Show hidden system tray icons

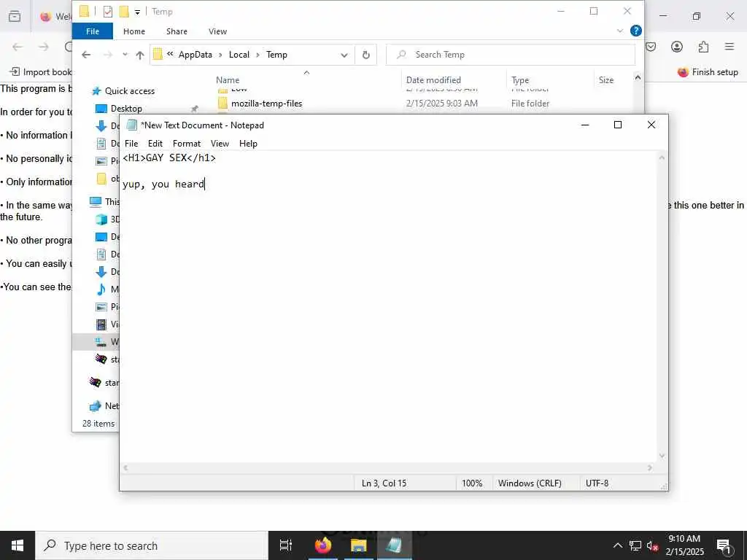[617, 545]
